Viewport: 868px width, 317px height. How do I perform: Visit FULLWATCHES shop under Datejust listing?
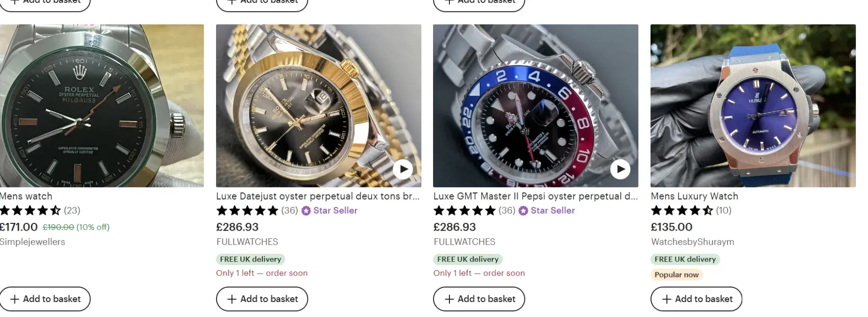pos(247,242)
